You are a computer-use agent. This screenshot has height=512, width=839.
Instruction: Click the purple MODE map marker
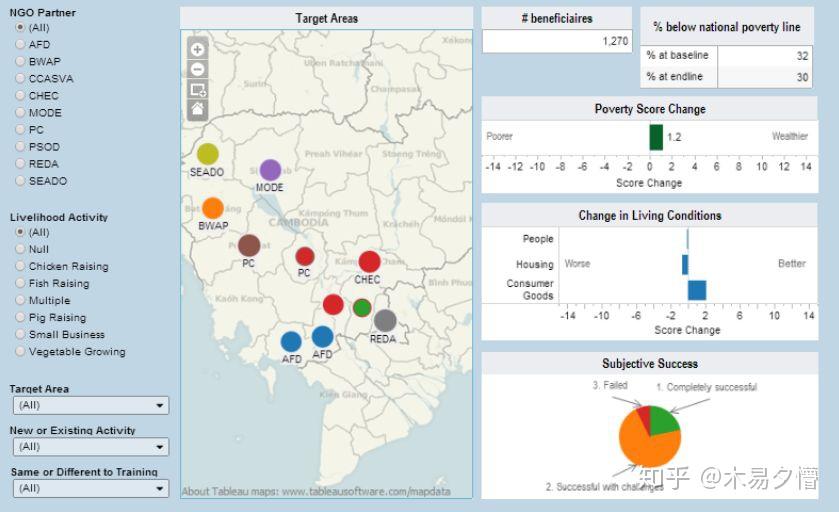pyautogui.click(x=270, y=170)
